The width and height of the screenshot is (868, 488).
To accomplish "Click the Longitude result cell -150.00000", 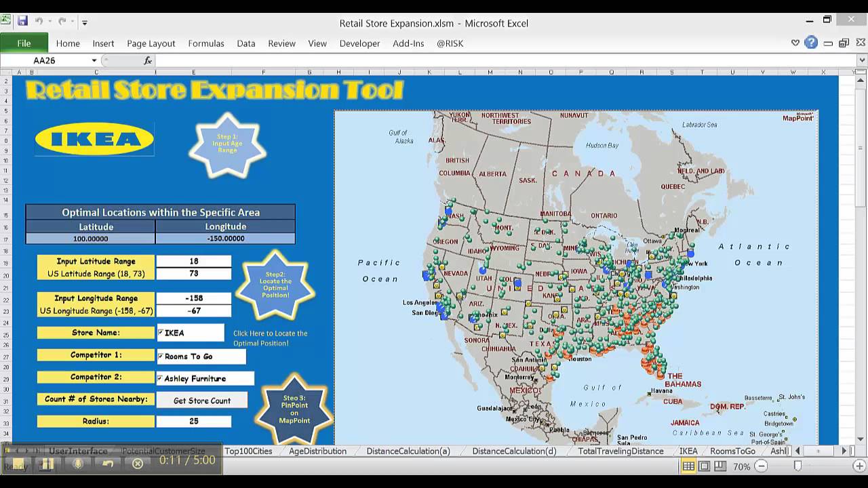I will (x=226, y=239).
